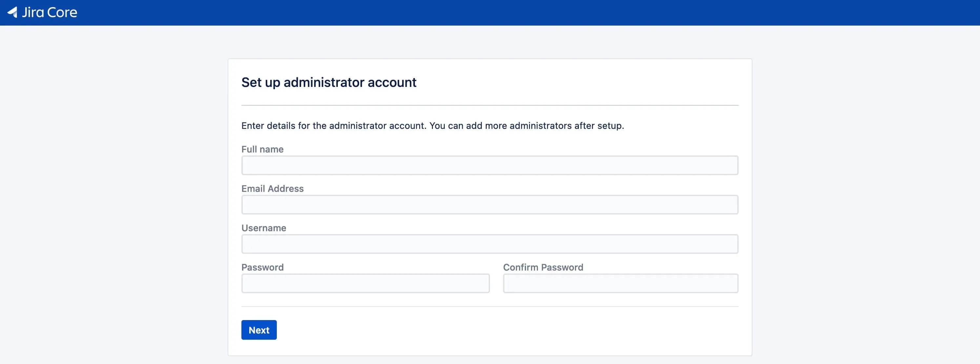The width and height of the screenshot is (980, 364).
Task: Click the Jira Core product name
Action: (x=50, y=12)
